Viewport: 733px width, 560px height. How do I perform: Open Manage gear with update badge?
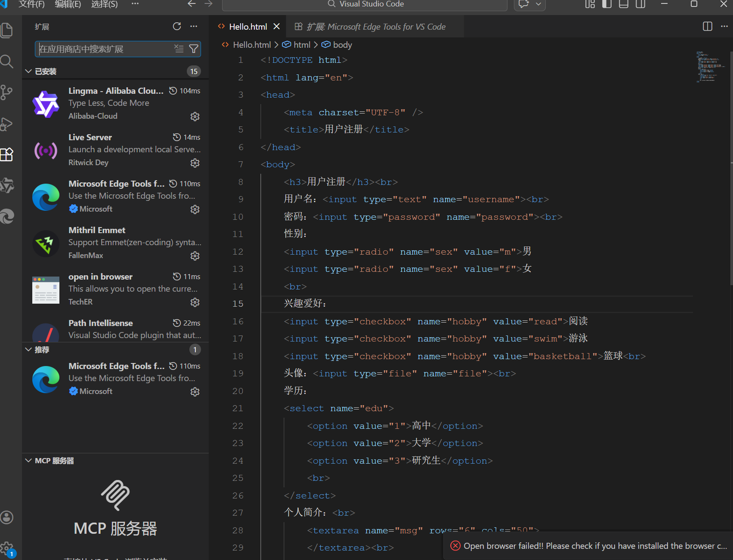(x=7, y=549)
